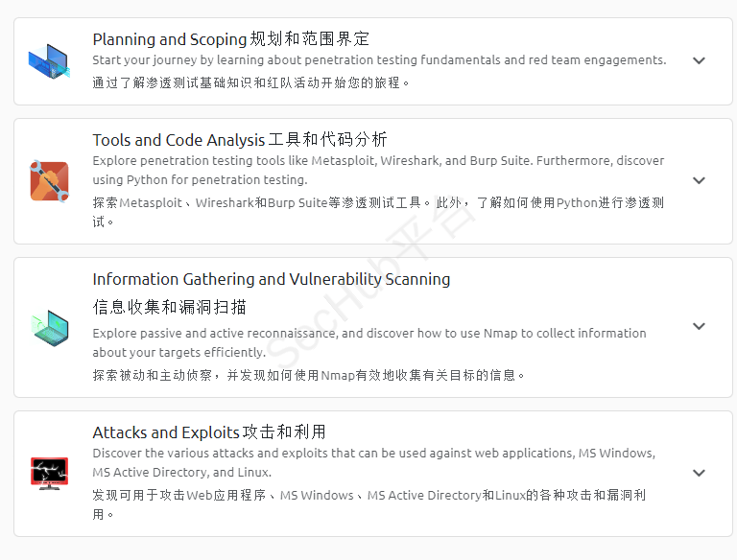
Task: Expand Information Gathering and Vulnerability Scanning chevron
Action: [699, 326]
